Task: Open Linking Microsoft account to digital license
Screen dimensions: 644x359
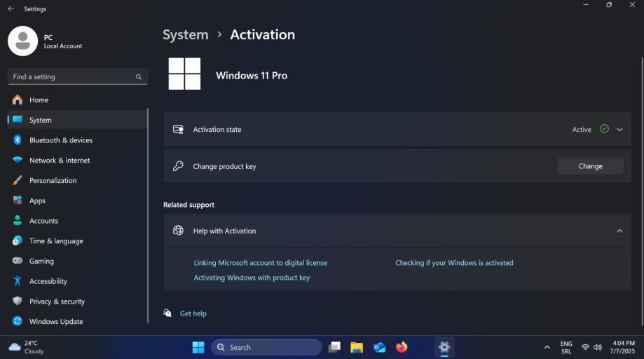Action: (x=261, y=263)
